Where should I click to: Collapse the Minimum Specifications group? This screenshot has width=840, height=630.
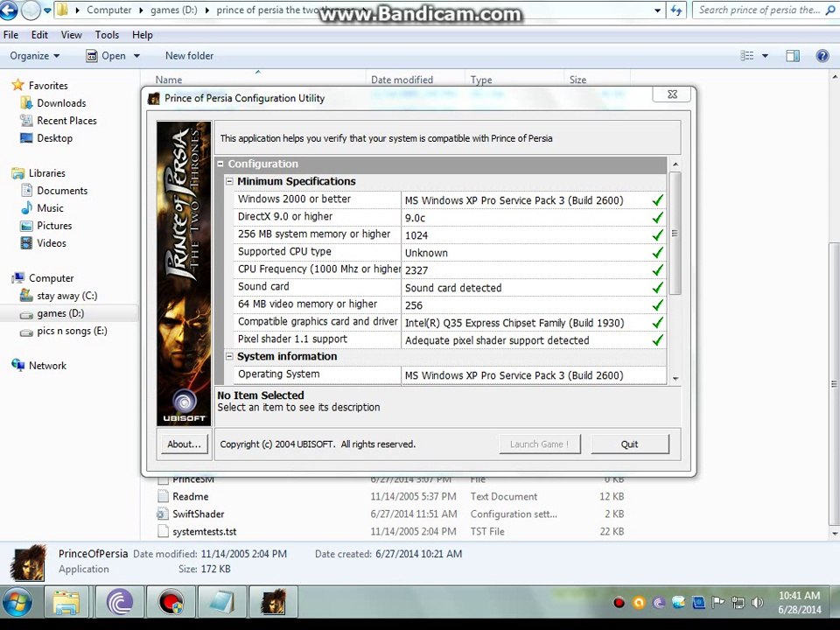pos(229,182)
